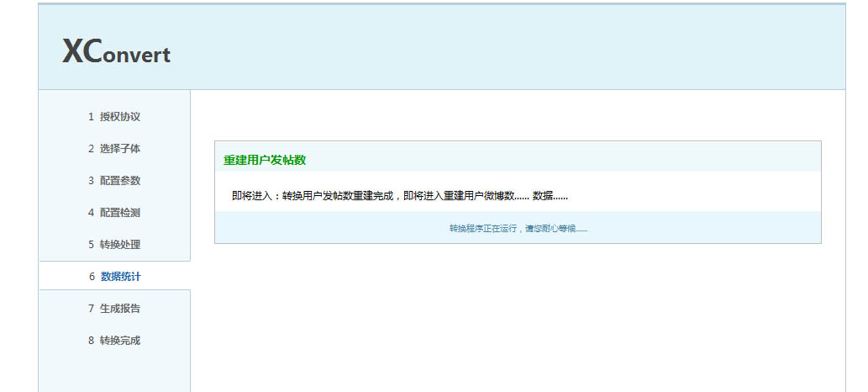868x392 pixels.
Task: Jump to step 5 转换处理
Action: point(114,245)
